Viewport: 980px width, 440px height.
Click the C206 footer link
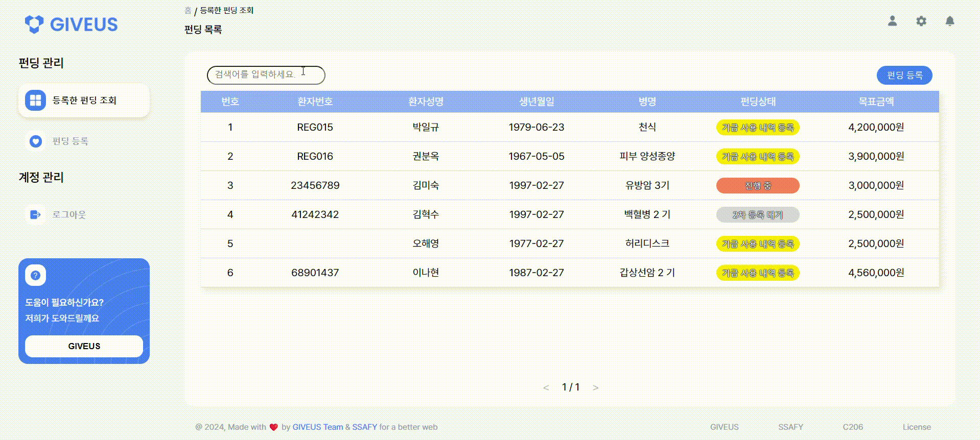pos(853,427)
